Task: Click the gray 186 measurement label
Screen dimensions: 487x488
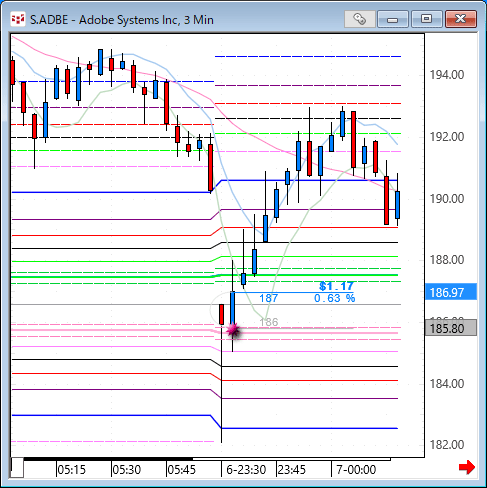Action: (x=269, y=322)
